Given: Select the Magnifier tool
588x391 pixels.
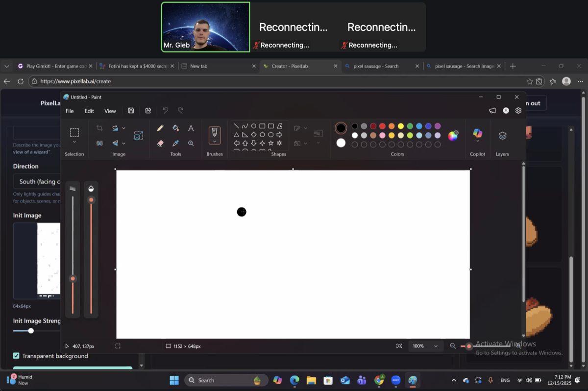Looking at the screenshot, I should click(x=191, y=144).
